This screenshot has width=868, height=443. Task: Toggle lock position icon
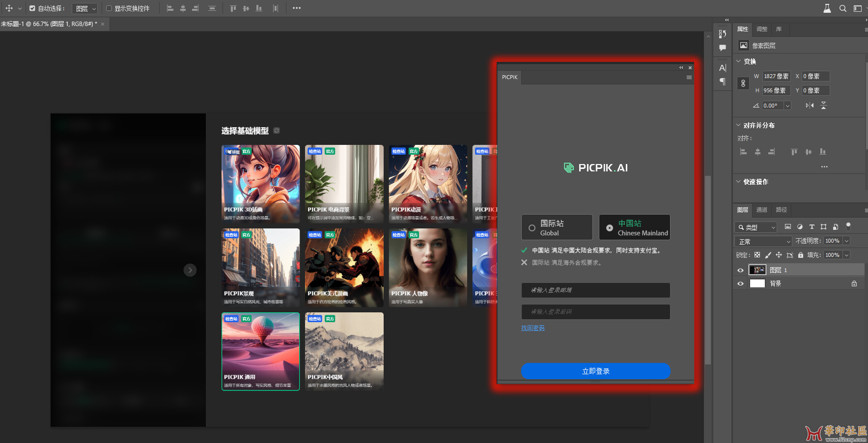779,255
